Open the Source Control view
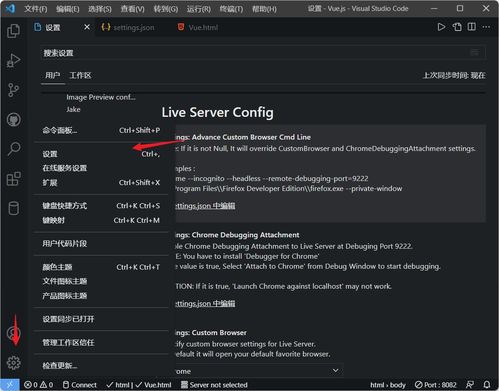The image size is (499, 391). tap(13, 90)
